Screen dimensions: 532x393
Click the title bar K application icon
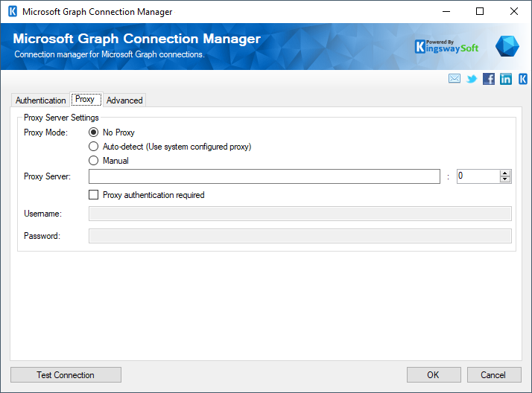[13, 11]
